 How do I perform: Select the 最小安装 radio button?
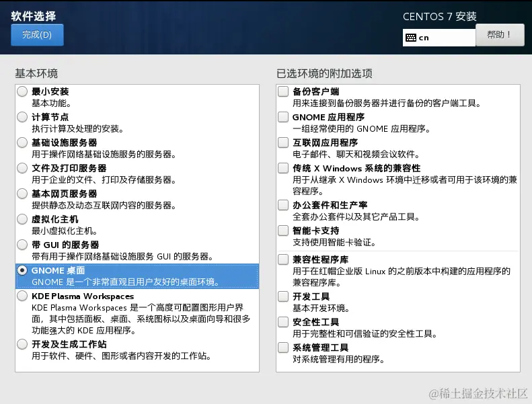[22, 91]
